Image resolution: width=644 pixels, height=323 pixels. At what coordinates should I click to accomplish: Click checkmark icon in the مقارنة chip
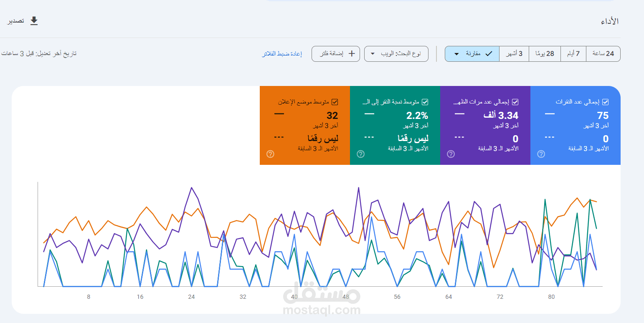tap(488, 54)
